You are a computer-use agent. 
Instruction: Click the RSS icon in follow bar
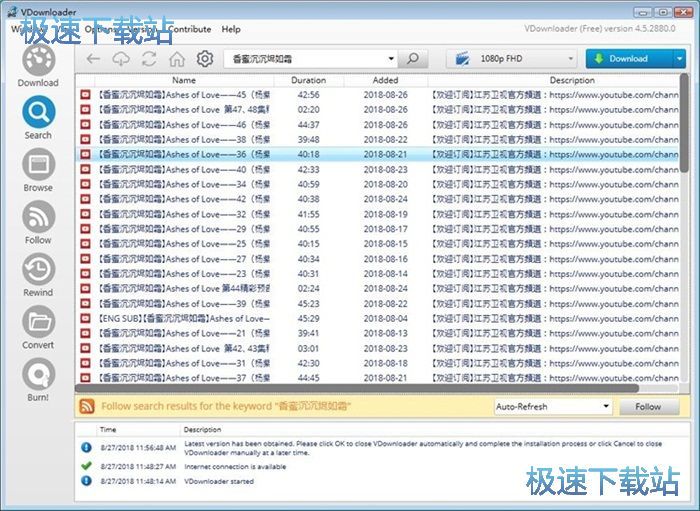[87, 406]
